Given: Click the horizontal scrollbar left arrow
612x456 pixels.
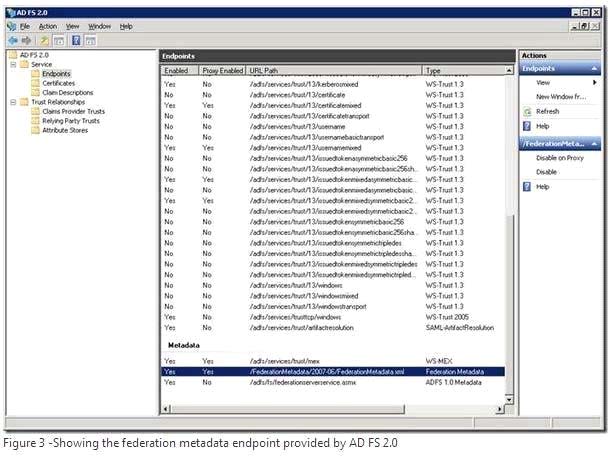Looking at the screenshot, I should click(166, 409).
